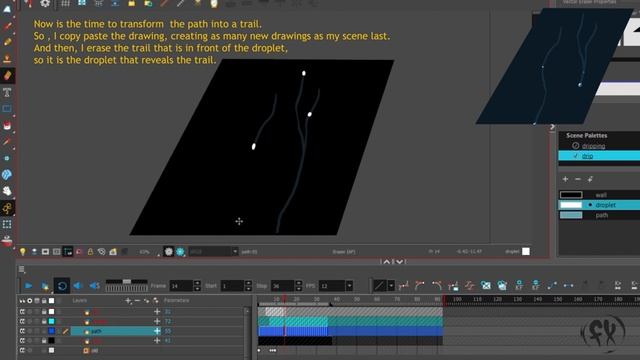Select the Stamp tool
Screen dimensions: 640x360
(7, 59)
